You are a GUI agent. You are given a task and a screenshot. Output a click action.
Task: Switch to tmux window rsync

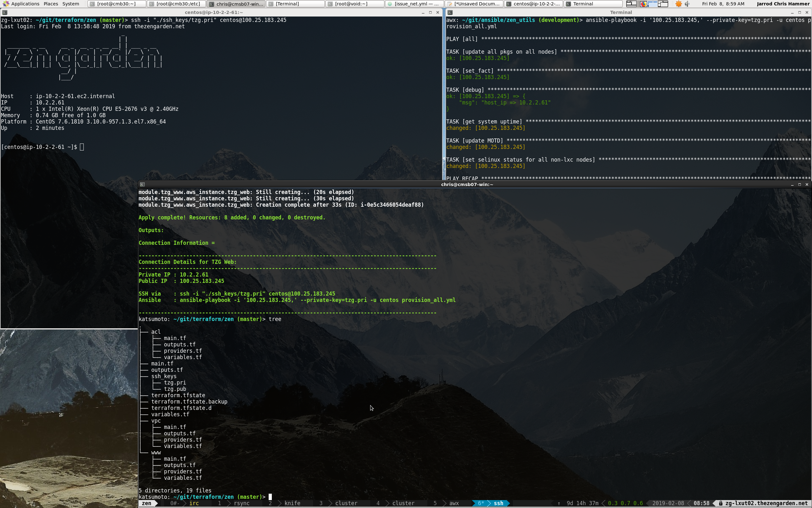pyautogui.click(x=242, y=503)
